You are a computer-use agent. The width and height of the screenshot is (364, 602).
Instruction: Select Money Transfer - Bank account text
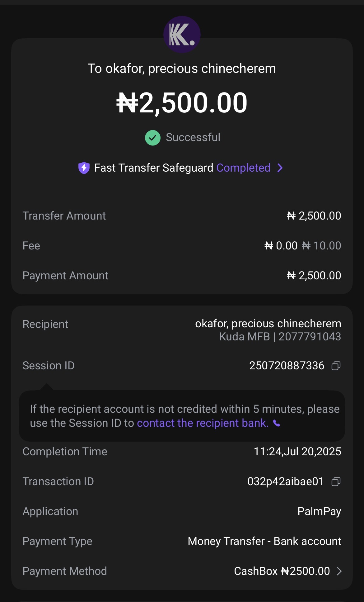tap(264, 541)
